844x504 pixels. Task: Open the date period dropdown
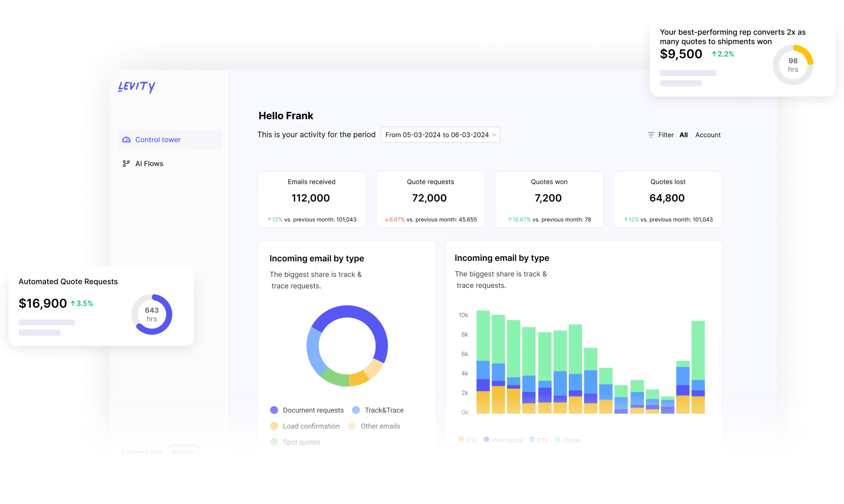pyautogui.click(x=440, y=135)
